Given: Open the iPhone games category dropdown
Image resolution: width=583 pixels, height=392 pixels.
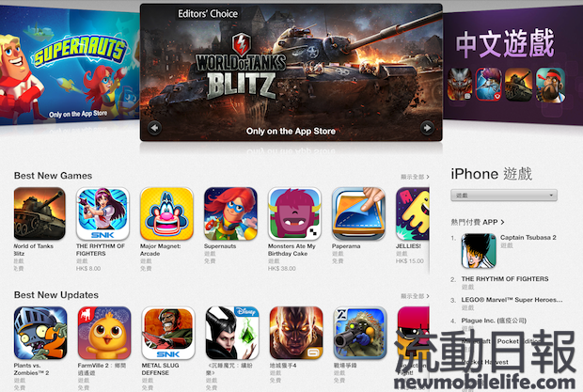Looking at the screenshot, I should coord(504,196).
